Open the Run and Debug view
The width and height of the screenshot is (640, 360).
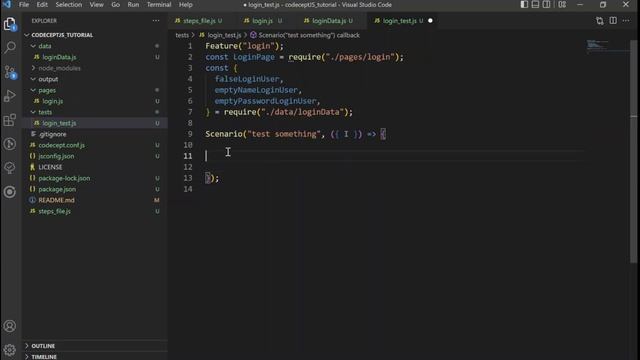10,96
